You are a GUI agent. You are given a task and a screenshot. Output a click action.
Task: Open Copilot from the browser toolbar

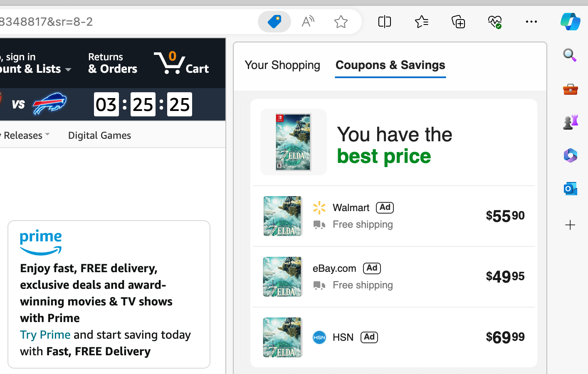click(570, 22)
